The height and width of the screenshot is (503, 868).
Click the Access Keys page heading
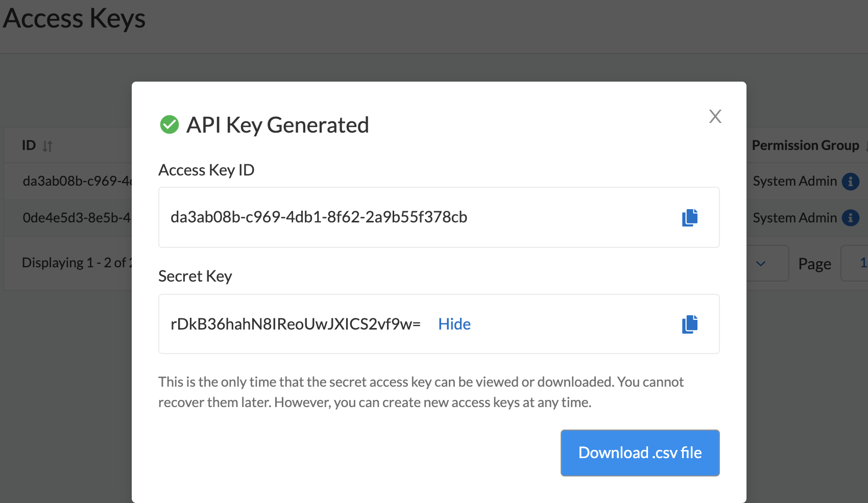pos(74,18)
